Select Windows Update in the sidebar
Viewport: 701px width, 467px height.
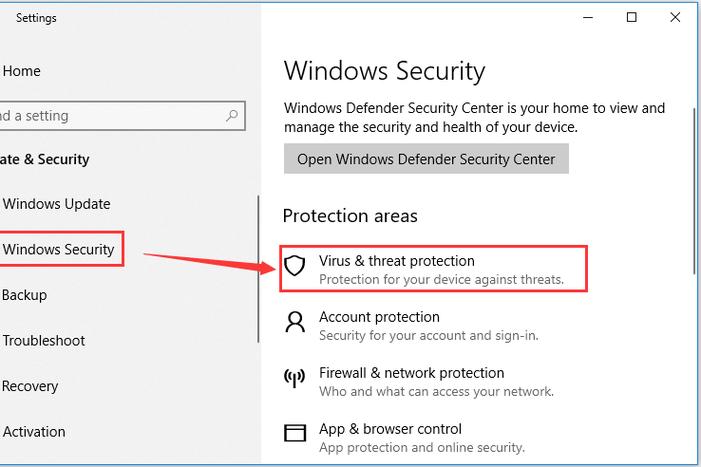click(x=56, y=204)
